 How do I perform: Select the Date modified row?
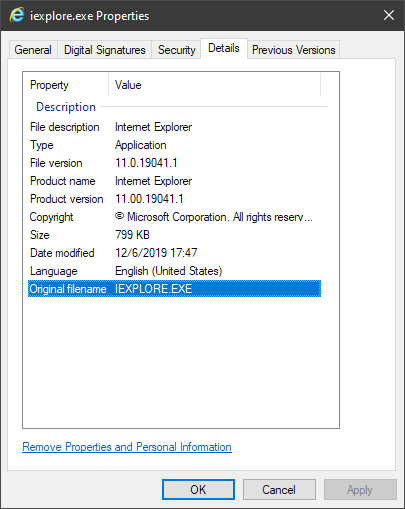(174, 253)
